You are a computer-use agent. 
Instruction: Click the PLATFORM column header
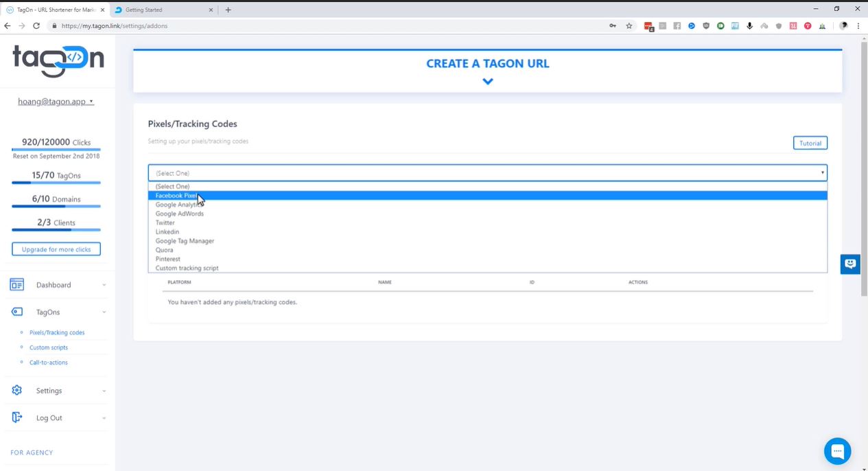click(x=179, y=282)
